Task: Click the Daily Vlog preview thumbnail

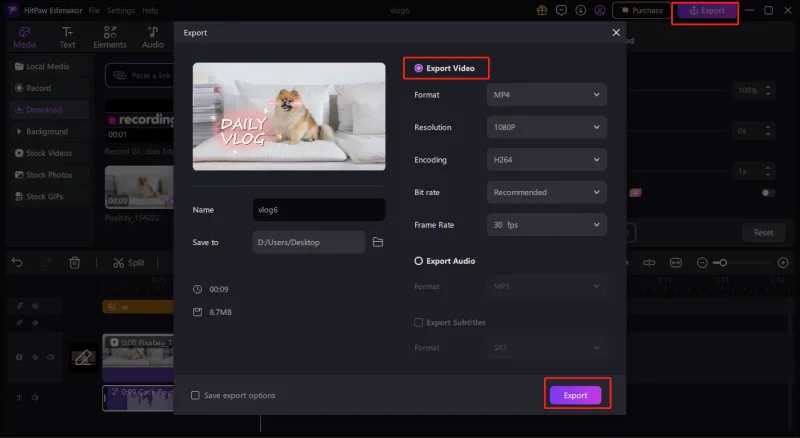Action: pos(289,116)
